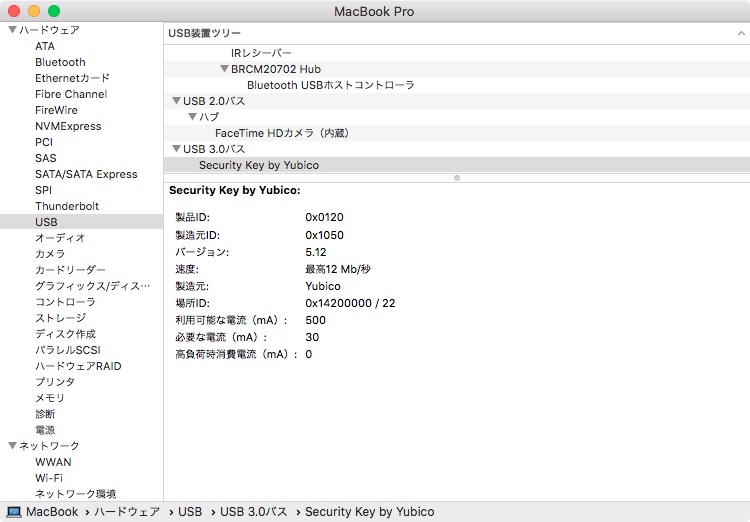750x522 pixels.
Task: Collapse the USB 3.0バス tree node
Action: [176, 149]
